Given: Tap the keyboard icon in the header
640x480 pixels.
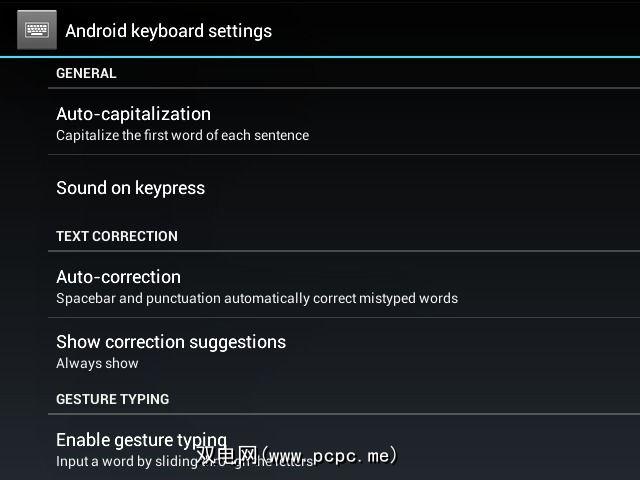Looking at the screenshot, I should [x=37, y=30].
